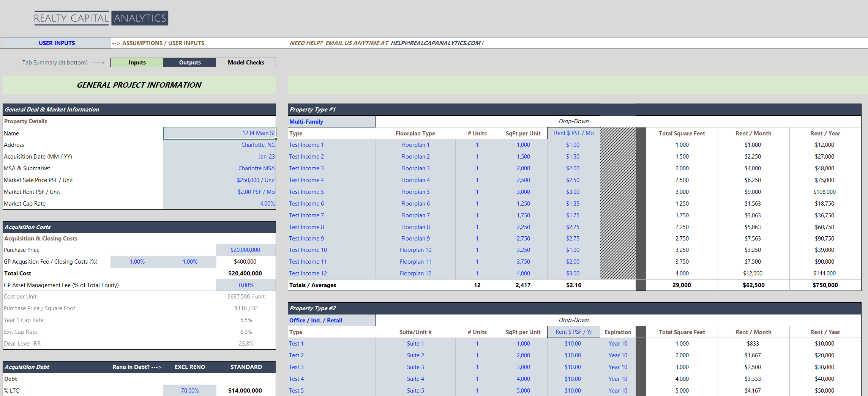The height and width of the screenshot is (396, 868).
Task: Select the Charlotte, NC address cell
Action: pyautogui.click(x=219, y=145)
